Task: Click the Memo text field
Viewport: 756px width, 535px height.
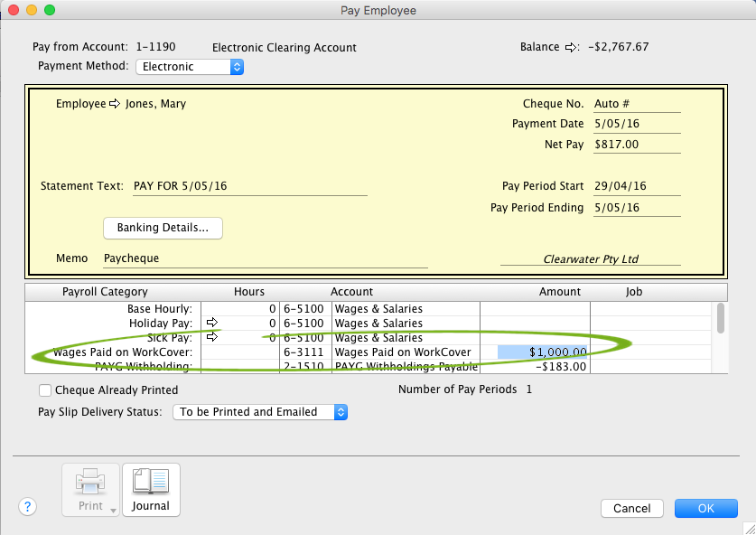Action: pos(264,258)
